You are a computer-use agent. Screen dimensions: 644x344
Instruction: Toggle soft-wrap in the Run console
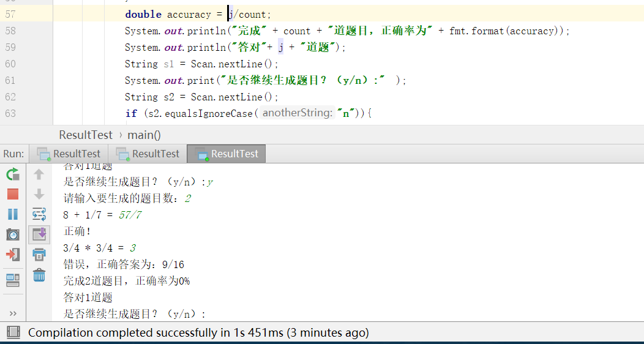tap(39, 214)
